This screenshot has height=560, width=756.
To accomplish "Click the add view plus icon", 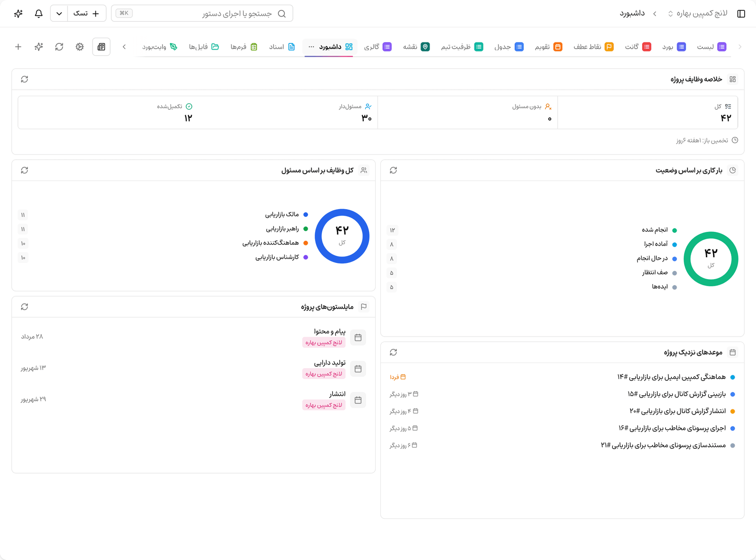I will 18,47.
